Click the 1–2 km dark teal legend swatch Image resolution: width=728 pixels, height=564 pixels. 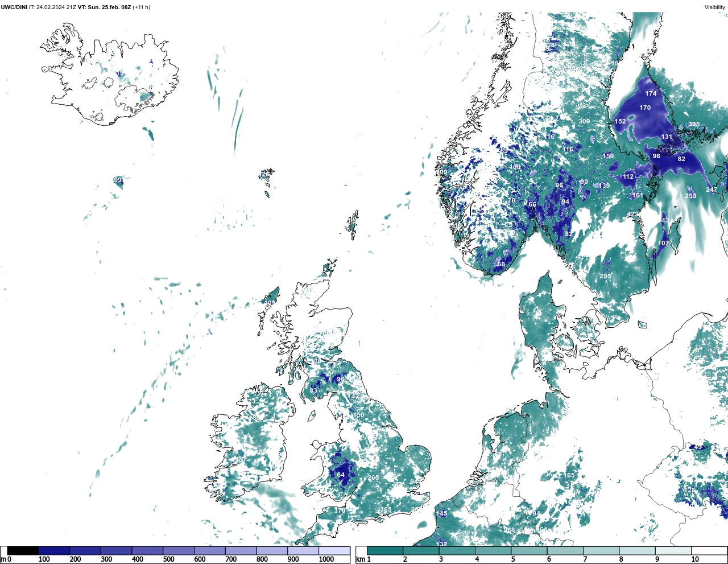point(385,551)
